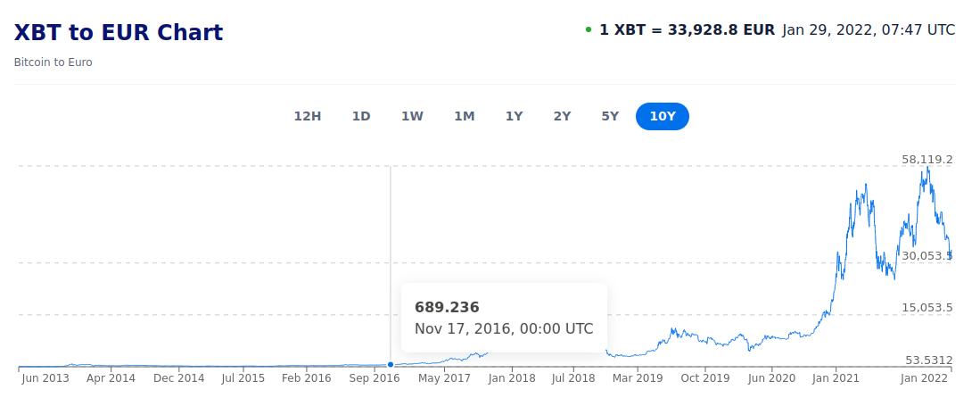The height and width of the screenshot is (406, 980).
Task: Click the 15,053.5 y-axis label
Action: (926, 307)
